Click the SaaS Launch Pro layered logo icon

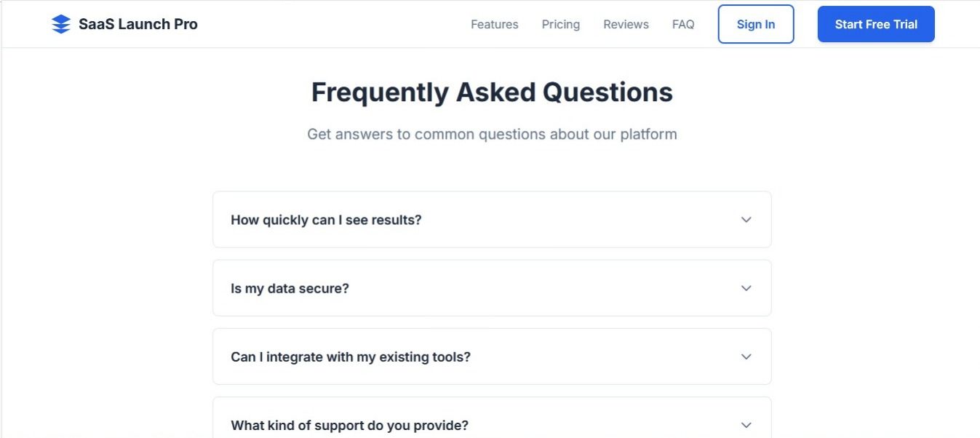61,24
